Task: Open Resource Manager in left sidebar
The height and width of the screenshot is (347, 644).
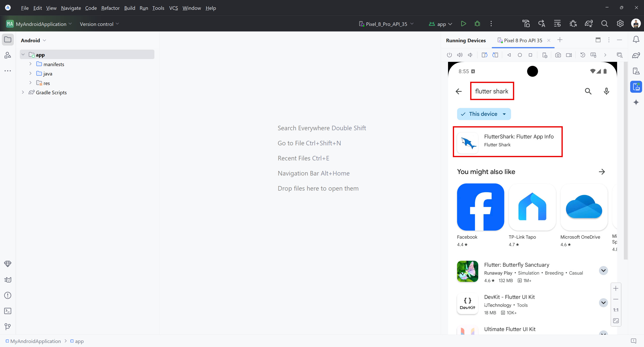Action: (x=8, y=55)
